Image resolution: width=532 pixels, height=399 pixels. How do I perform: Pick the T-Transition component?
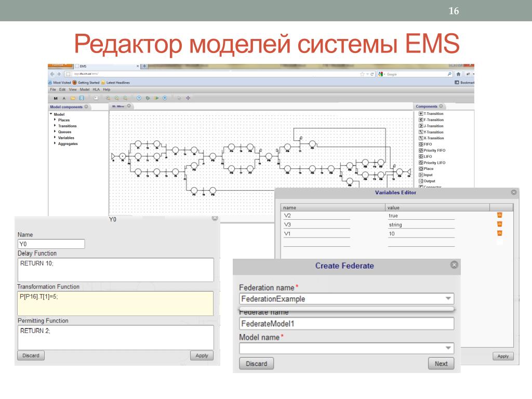click(431, 114)
